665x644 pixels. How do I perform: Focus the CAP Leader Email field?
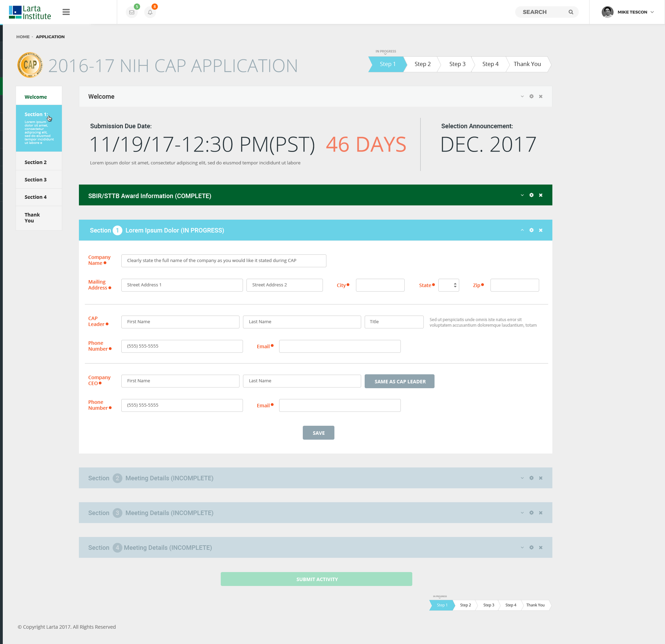point(340,346)
